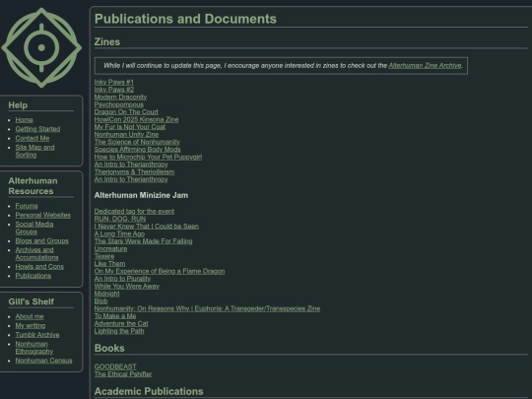Open Adventure the Cat

(121, 323)
